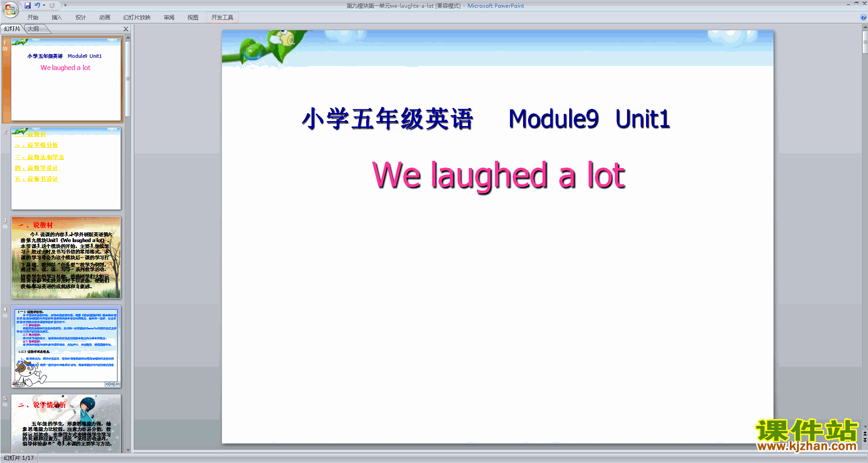Save the presentation with the floppy icon
The width and height of the screenshot is (868, 463).
point(28,5)
